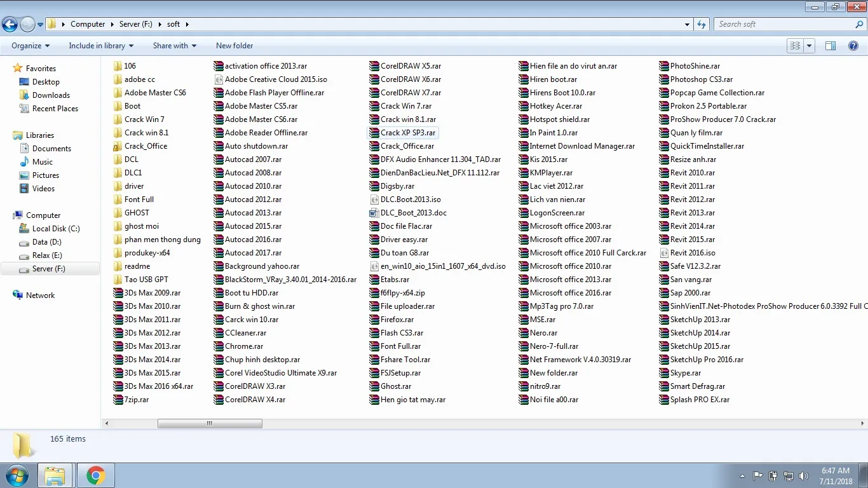Select DLC_Boot_2013.doc Word document icon
Image resolution: width=868 pixels, height=488 pixels.
click(x=374, y=213)
